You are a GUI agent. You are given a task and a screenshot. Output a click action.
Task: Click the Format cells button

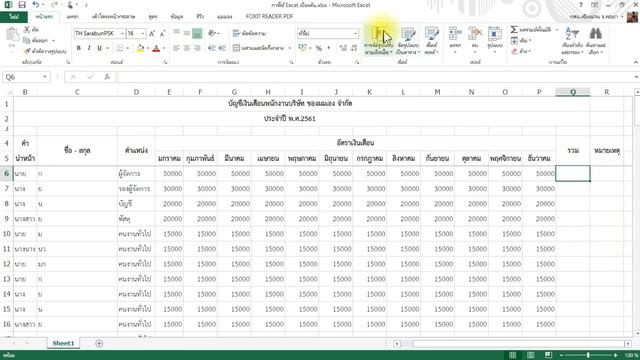coord(494,40)
